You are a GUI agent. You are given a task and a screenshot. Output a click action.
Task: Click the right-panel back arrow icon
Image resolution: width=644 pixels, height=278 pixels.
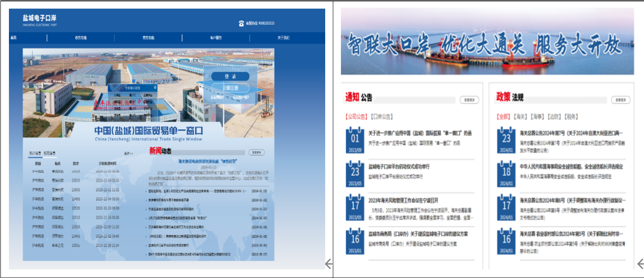click(640, 264)
